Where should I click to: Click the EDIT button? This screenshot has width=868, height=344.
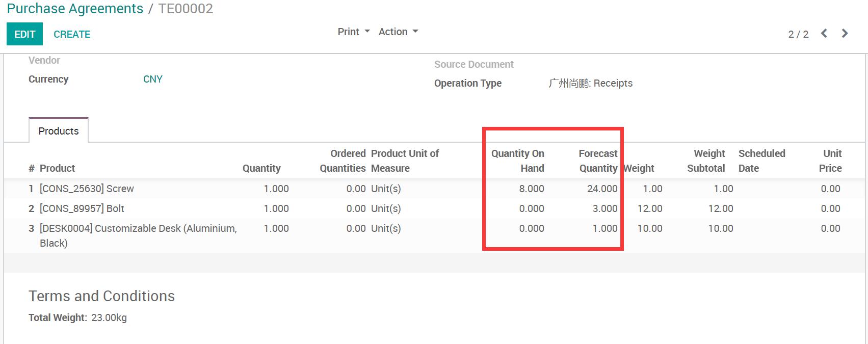point(24,34)
